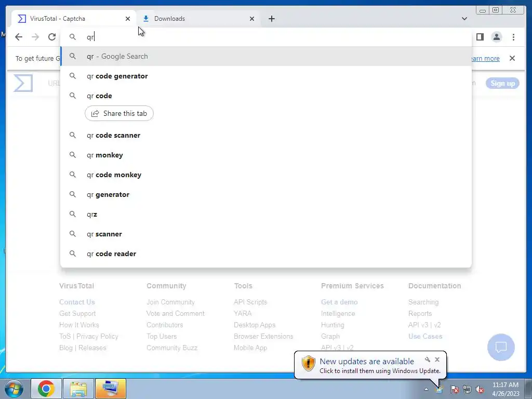Screen dimensions: 532x399
Task: Open the Join Community link
Action: (x=170, y=302)
